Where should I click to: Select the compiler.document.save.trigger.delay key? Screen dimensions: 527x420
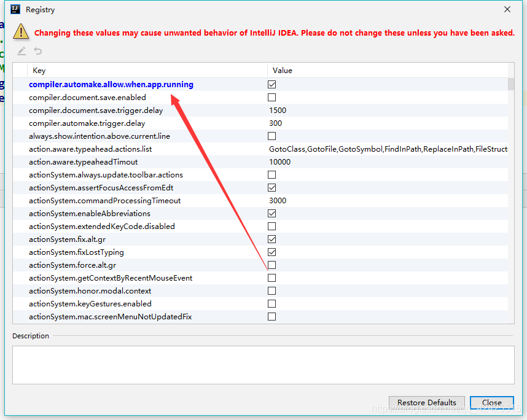[x=96, y=111]
